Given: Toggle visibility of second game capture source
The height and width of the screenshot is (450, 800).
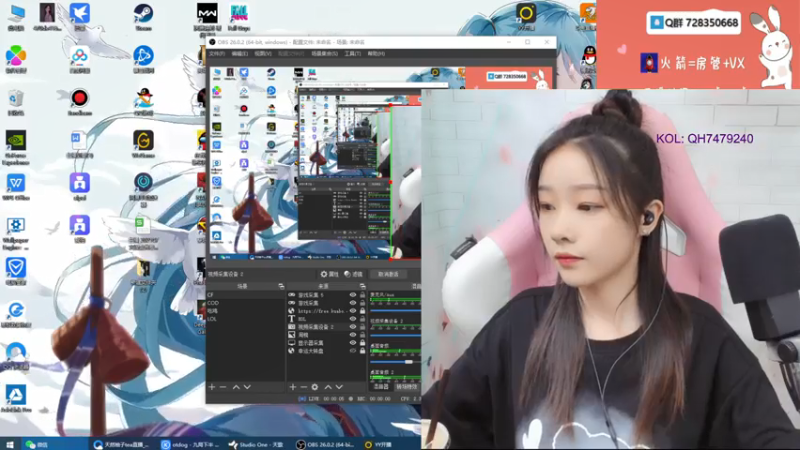Looking at the screenshot, I should [353, 303].
